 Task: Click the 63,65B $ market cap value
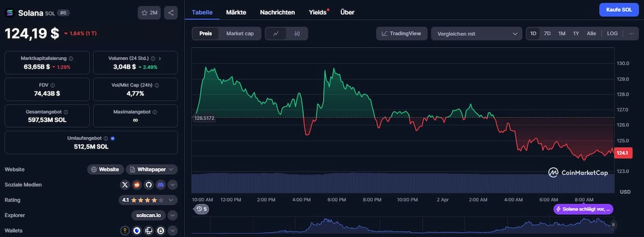point(36,67)
